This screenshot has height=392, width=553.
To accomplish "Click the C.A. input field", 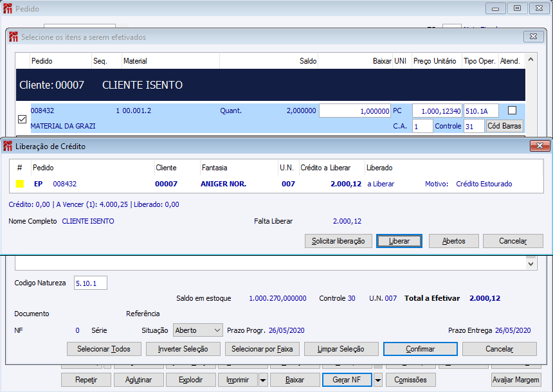I will tap(422, 126).
